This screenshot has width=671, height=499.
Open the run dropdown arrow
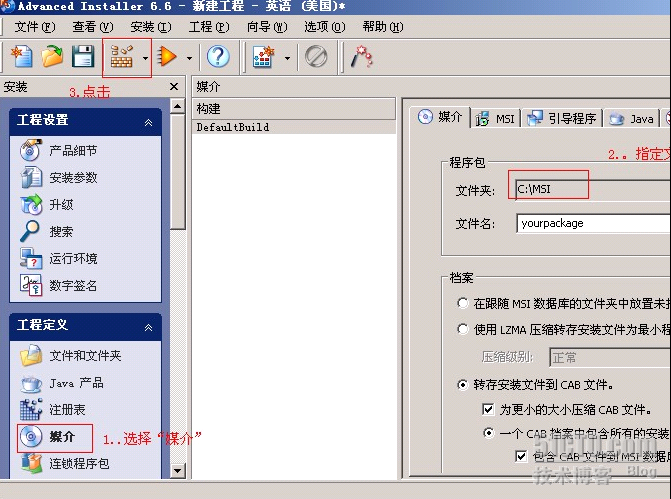(x=189, y=57)
